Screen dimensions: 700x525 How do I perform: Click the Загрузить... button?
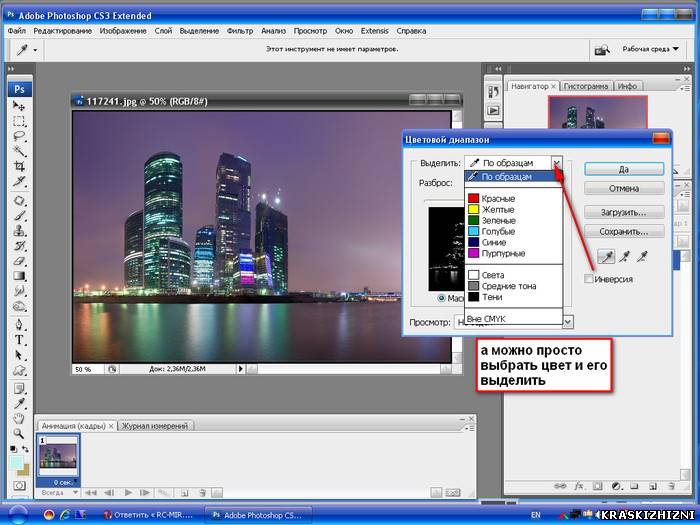[x=624, y=212]
